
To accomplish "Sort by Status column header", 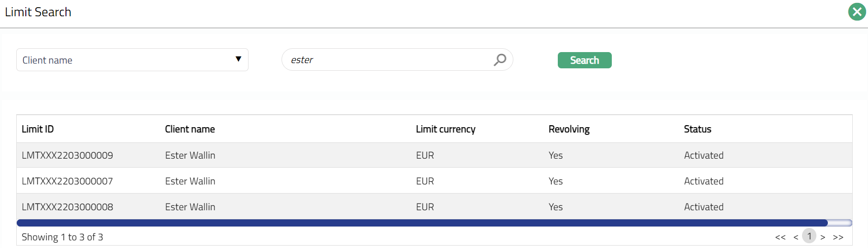I will tap(697, 129).
